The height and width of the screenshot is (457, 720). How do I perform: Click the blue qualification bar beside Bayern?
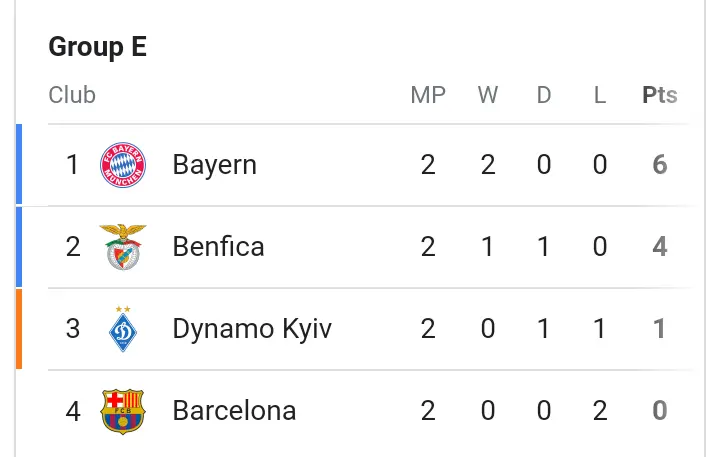click(19, 164)
